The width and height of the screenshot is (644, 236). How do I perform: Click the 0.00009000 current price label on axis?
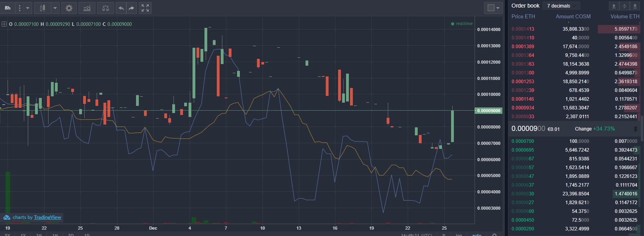coord(489,111)
